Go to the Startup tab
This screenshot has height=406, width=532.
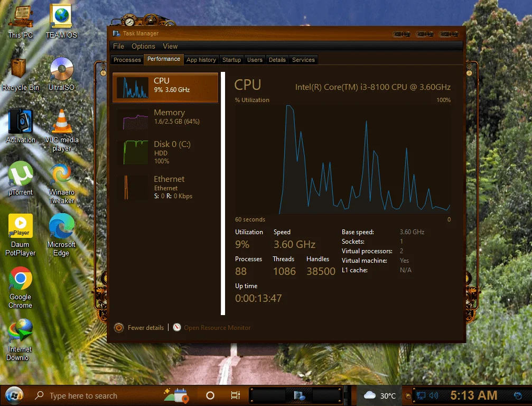(x=231, y=60)
